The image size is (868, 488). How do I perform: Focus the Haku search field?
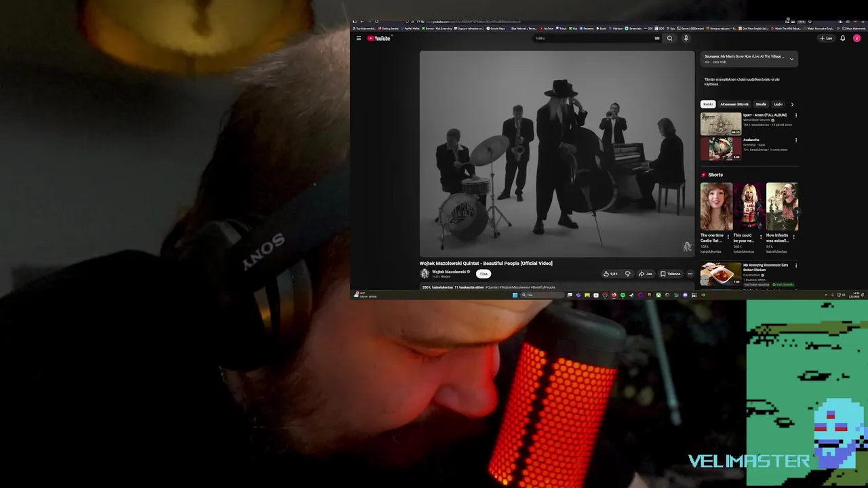point(593,38)
